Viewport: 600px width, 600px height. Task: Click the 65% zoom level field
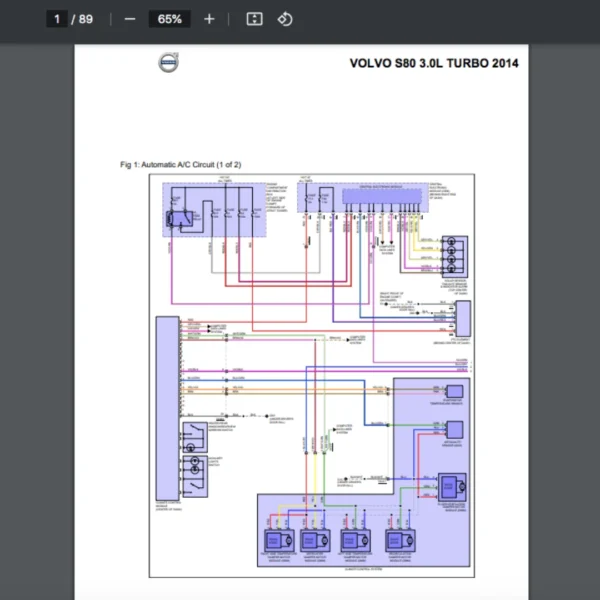coord(169,19)
